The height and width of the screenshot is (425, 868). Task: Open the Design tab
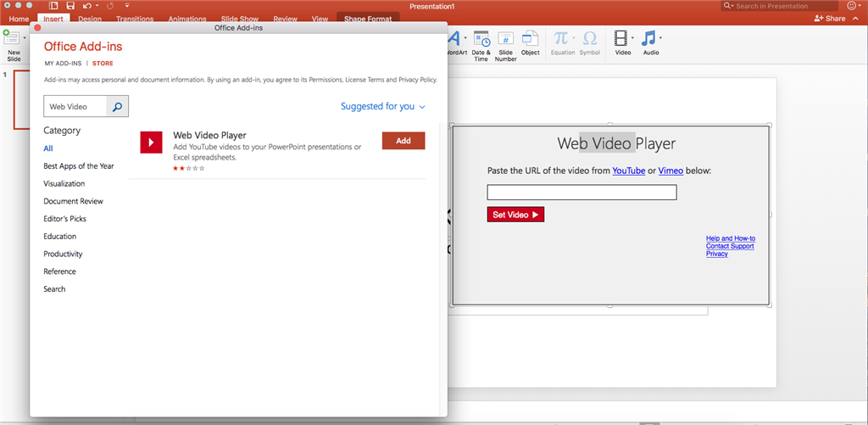pyautogui.click(x=90, y=19)
